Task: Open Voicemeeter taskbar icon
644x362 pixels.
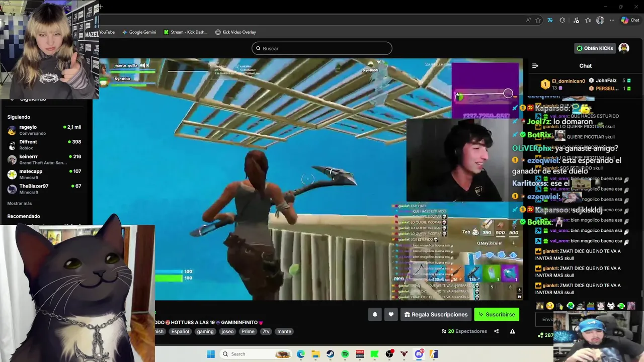Action: coord(360,354)
